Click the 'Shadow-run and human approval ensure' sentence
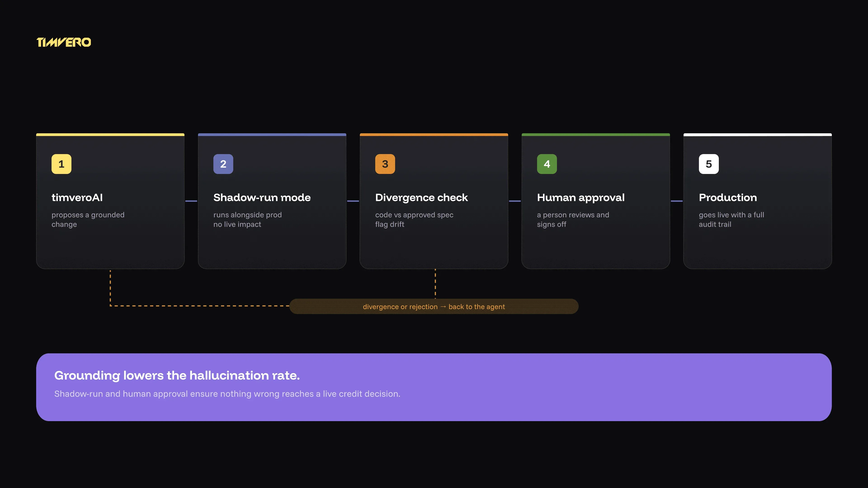 [x=227, y=394]
